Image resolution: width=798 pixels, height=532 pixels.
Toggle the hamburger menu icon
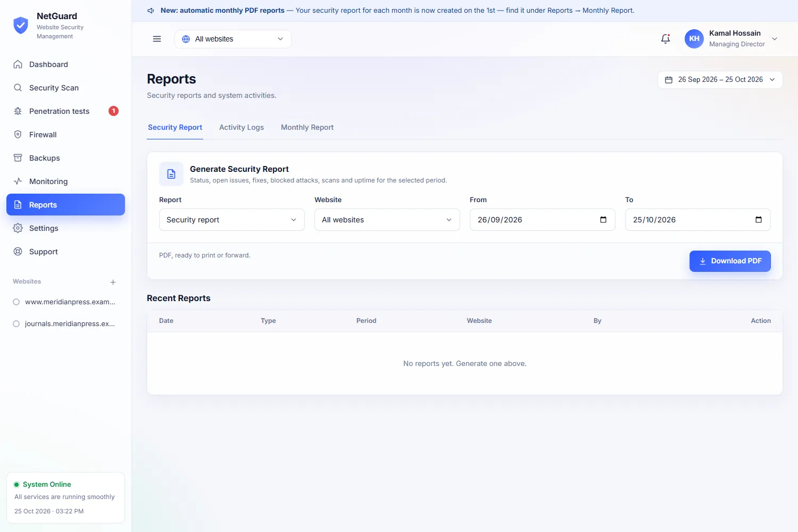(157, 39)
